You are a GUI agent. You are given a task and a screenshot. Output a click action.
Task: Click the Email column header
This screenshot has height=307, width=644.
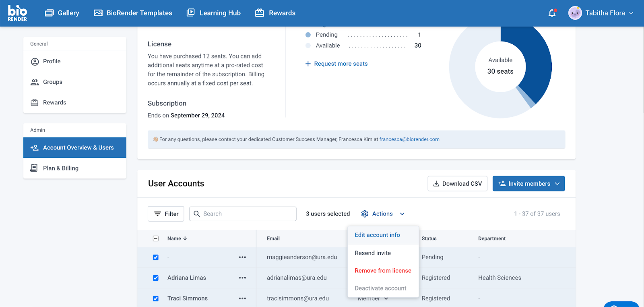(x=273, y=239)
